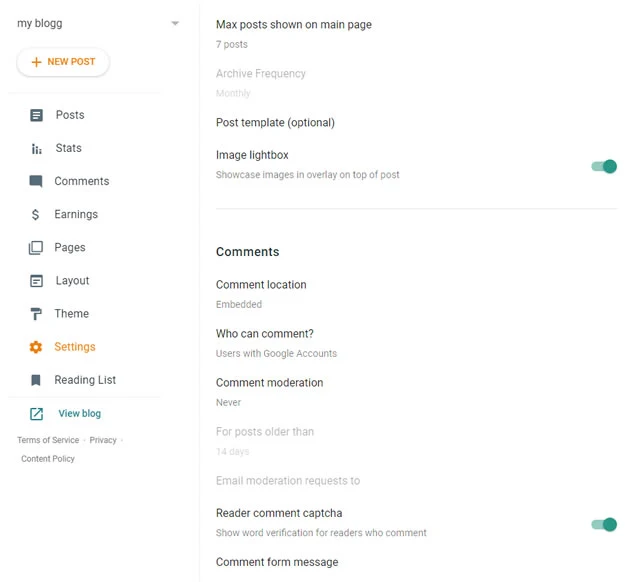Open the Terms of Service link

[48, 440]
